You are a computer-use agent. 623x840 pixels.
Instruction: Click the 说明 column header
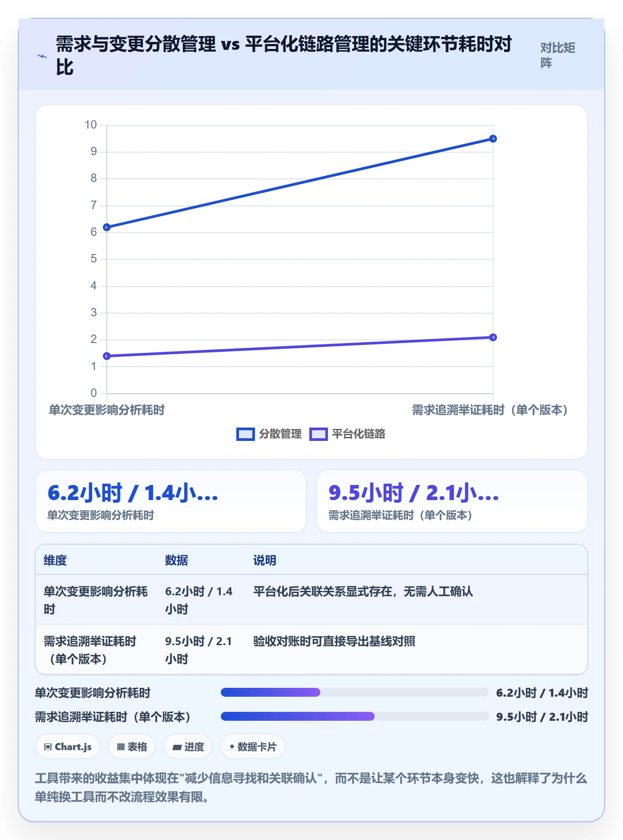tap(265, 560)
